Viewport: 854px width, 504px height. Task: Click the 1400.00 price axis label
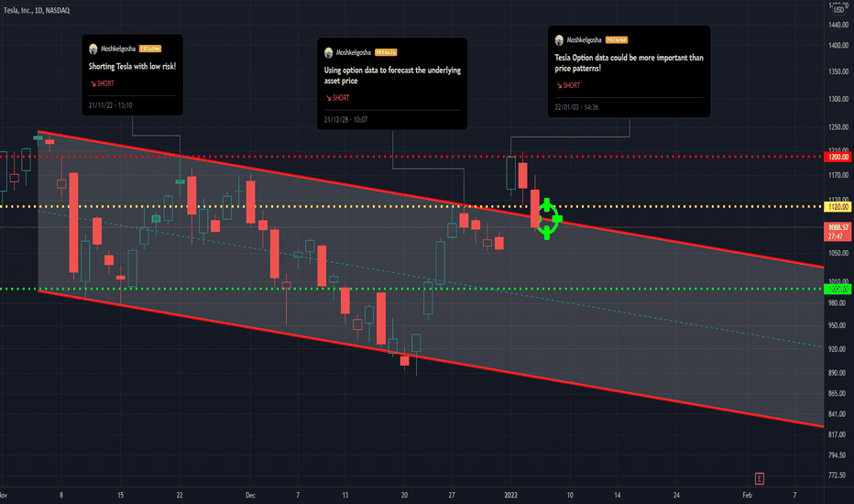pos(838,45)
